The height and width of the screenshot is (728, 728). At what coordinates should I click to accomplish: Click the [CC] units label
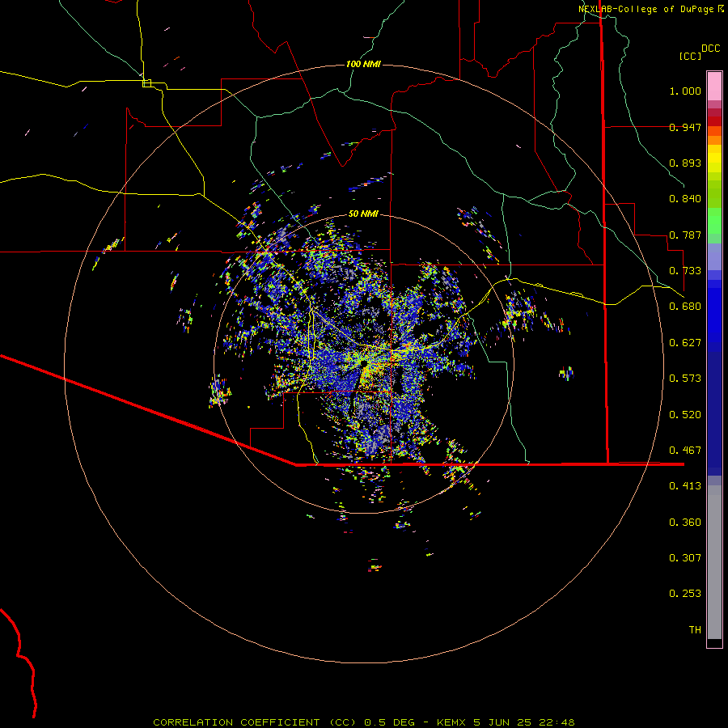[x=690, y=56]
